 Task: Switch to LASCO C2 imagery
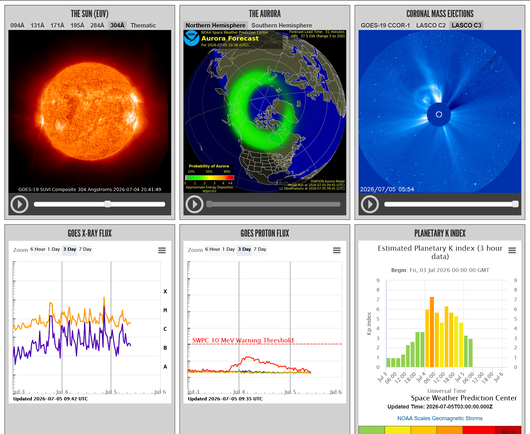(x=431, y=25)
